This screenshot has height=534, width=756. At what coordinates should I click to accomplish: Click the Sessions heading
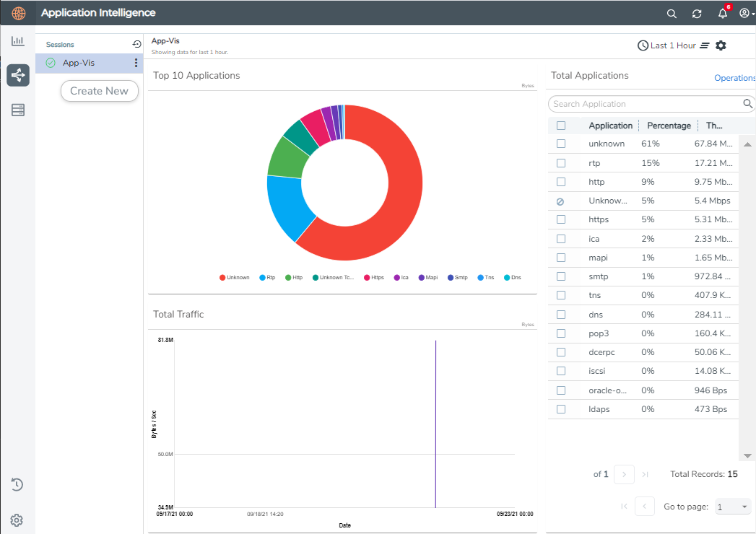(60, 44)
